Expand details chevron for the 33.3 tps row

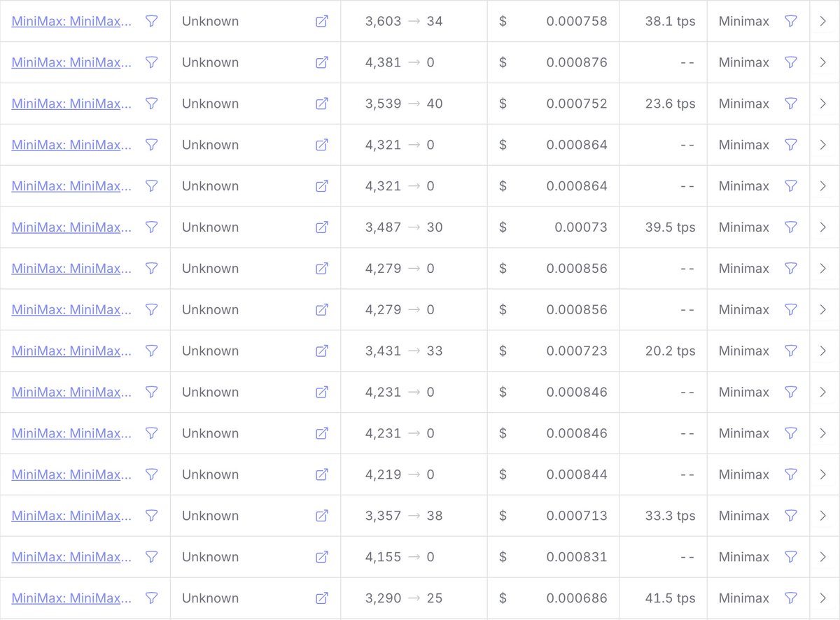823,516
